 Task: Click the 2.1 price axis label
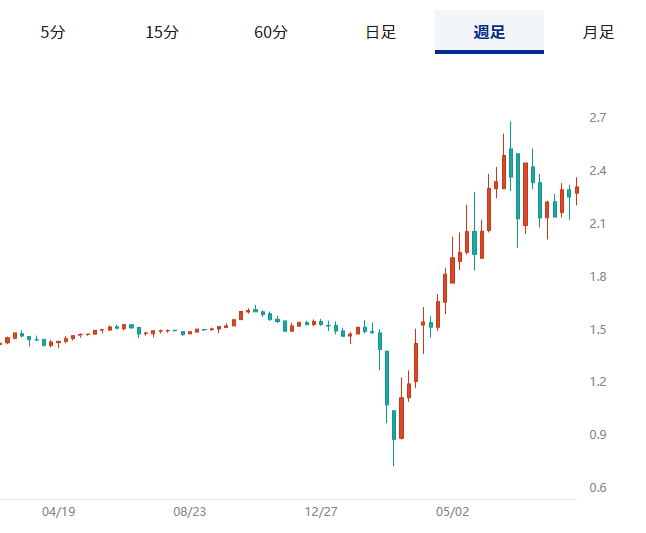point(597,224)
